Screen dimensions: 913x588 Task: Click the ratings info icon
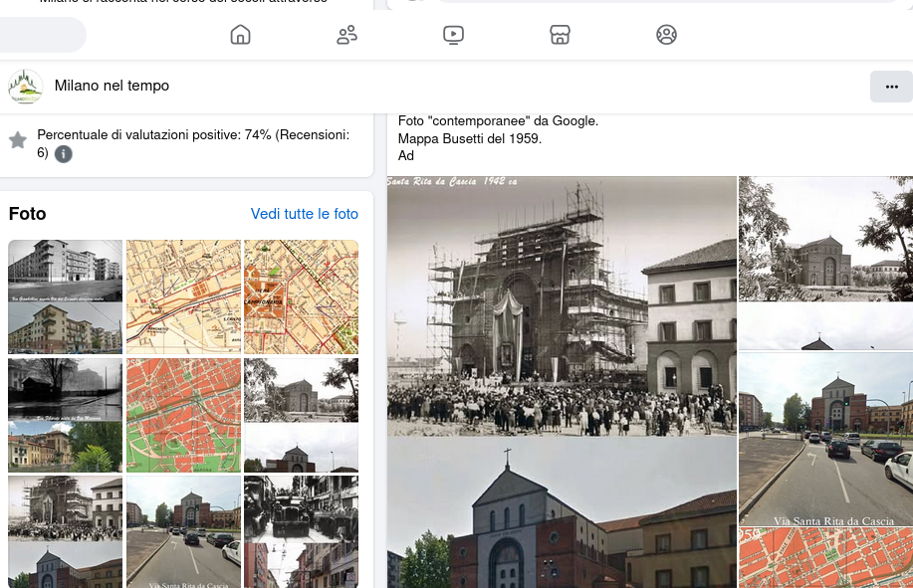click(64, 154)
